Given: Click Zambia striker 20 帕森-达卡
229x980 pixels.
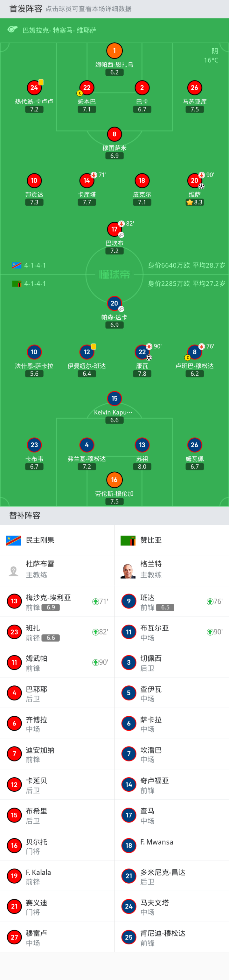Looking at the screenshot, I should pos(114,303).
